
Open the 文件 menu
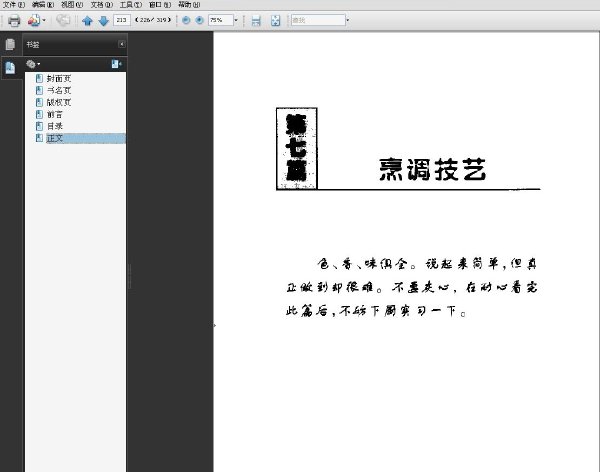click(13, 5)
